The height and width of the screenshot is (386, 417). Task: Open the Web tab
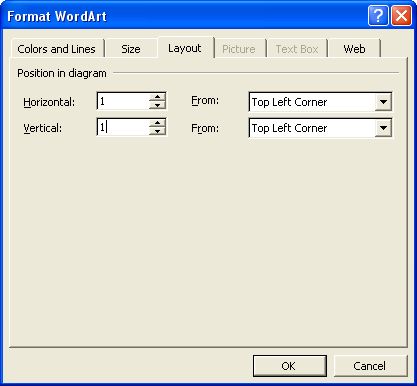click(x=354, y=49)
